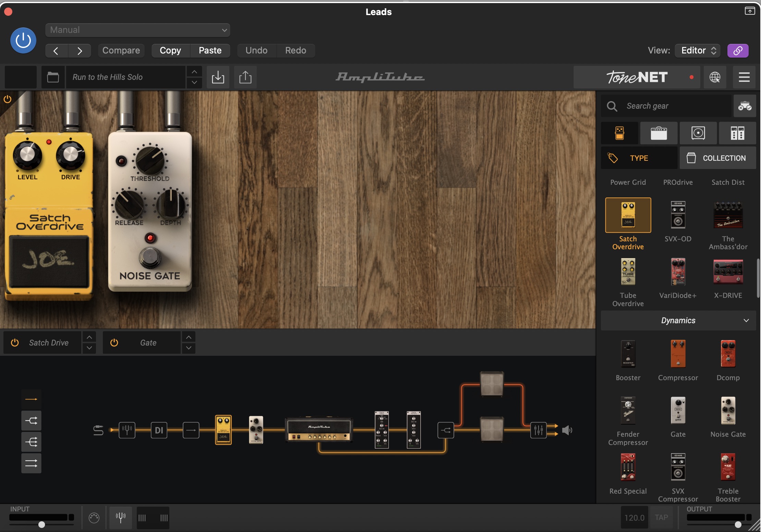Click the Search gear field

(x=666, y=106)
